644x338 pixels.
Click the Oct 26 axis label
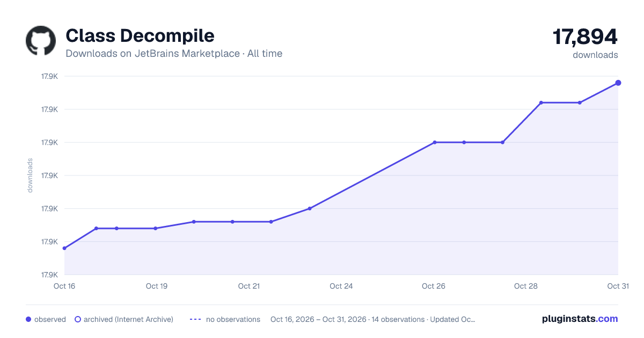tap(434, 286)
